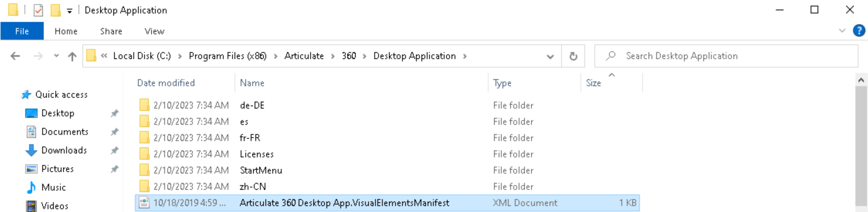Click the pin icon next to Desktop
Viewport: 868px width, 212px height.
pos(114,113)
